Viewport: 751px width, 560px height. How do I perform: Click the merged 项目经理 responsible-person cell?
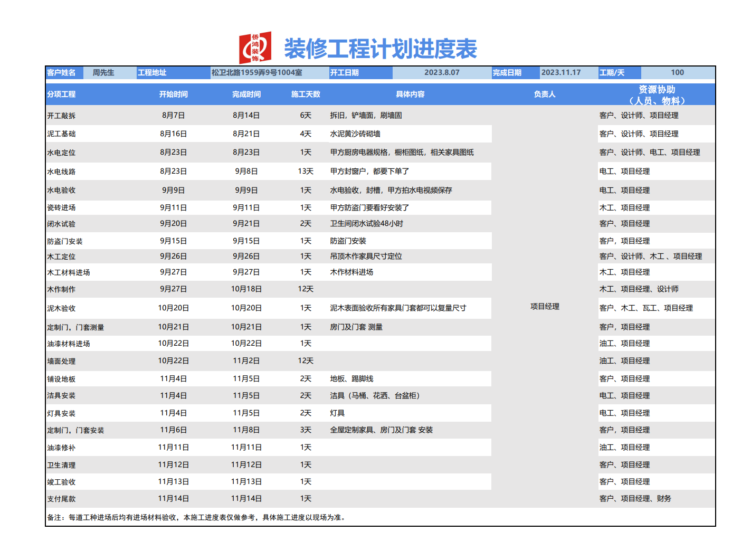click(x=545, y=307)
